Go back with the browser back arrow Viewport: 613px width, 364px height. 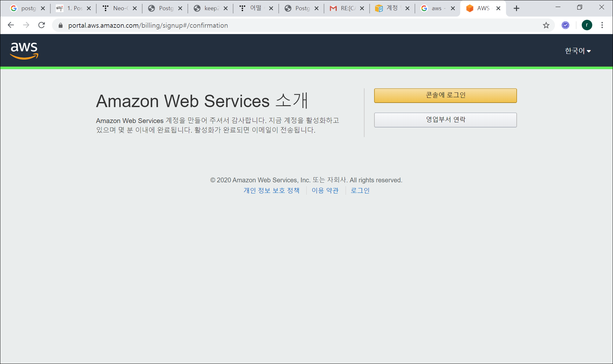(11, 25)
